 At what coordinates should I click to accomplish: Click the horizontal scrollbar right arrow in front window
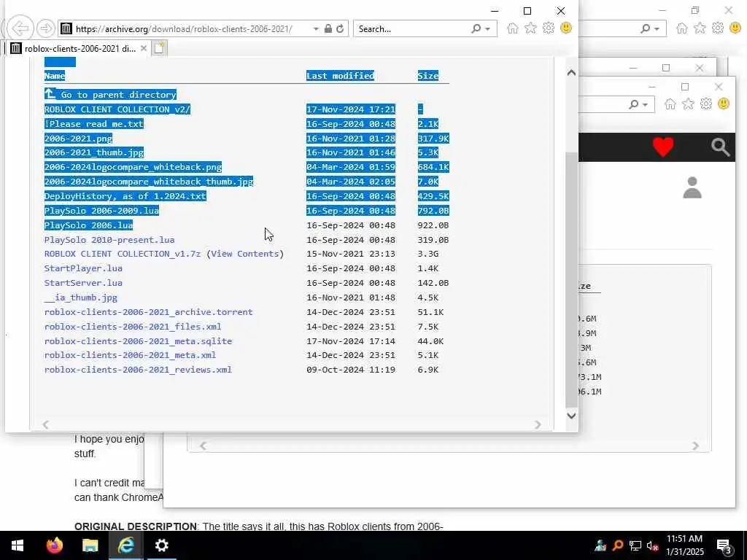(538, 424)
